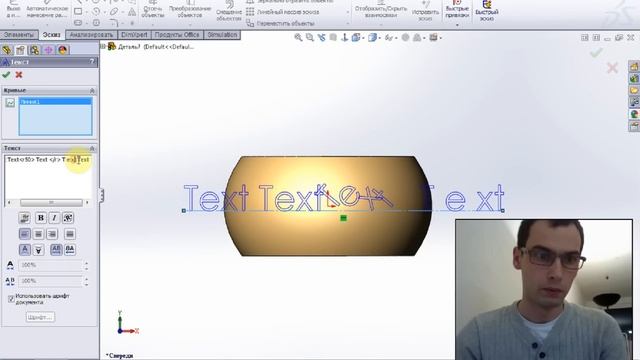Click the Bold formatting button
Image resolution: width=640 pixels, height=360 pixels.
pos(41,218)
